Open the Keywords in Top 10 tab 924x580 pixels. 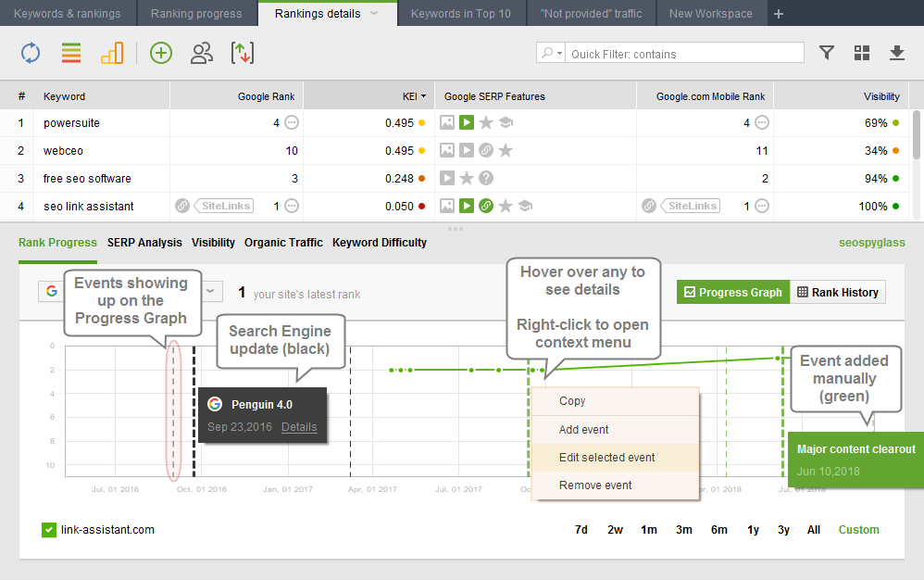coord(461,14)
